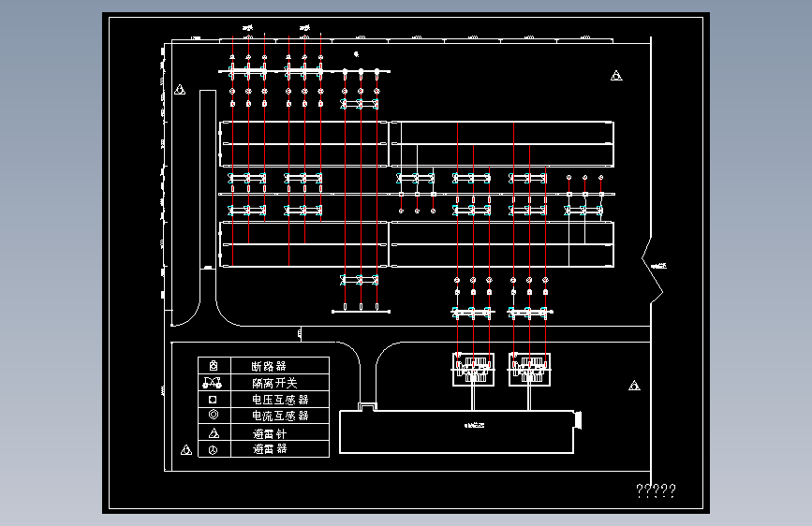
Task: Click the label text inside the large building outline
Action: [474, 425]
